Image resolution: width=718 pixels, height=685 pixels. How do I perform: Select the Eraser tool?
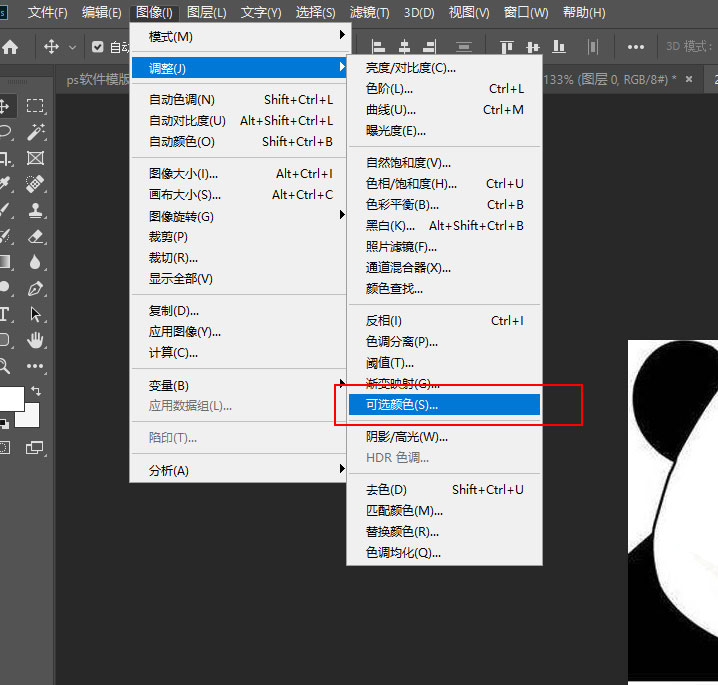pos(36,236)
